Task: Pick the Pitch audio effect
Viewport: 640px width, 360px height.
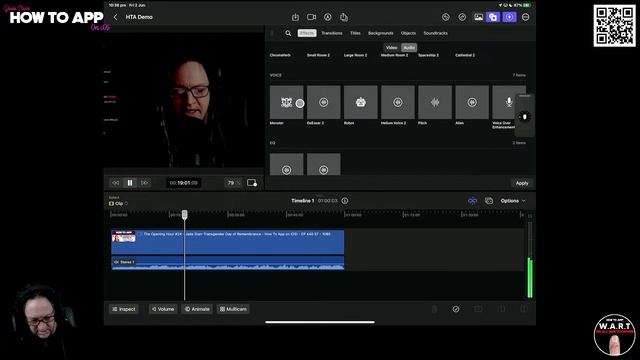Action: [x=435, y=102]
